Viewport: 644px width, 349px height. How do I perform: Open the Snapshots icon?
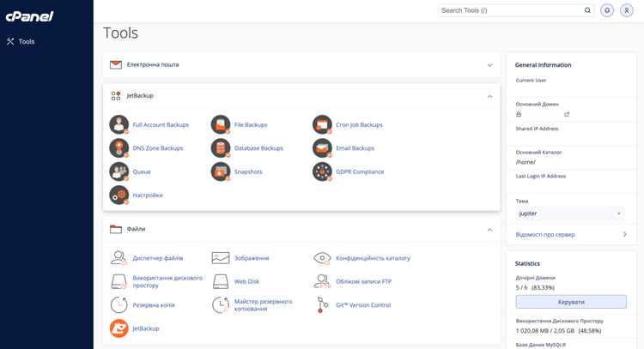pos(221,171)
